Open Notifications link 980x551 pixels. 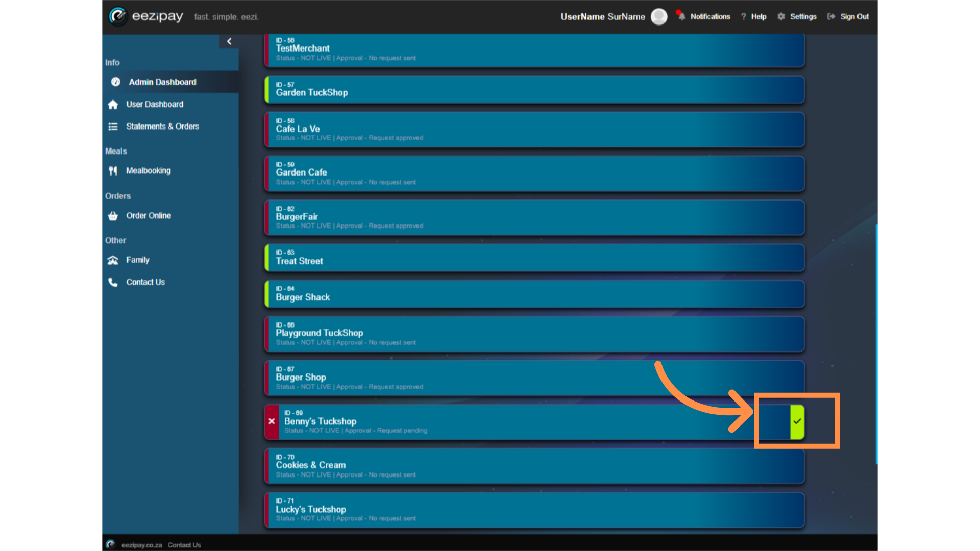tap(710, 16)
